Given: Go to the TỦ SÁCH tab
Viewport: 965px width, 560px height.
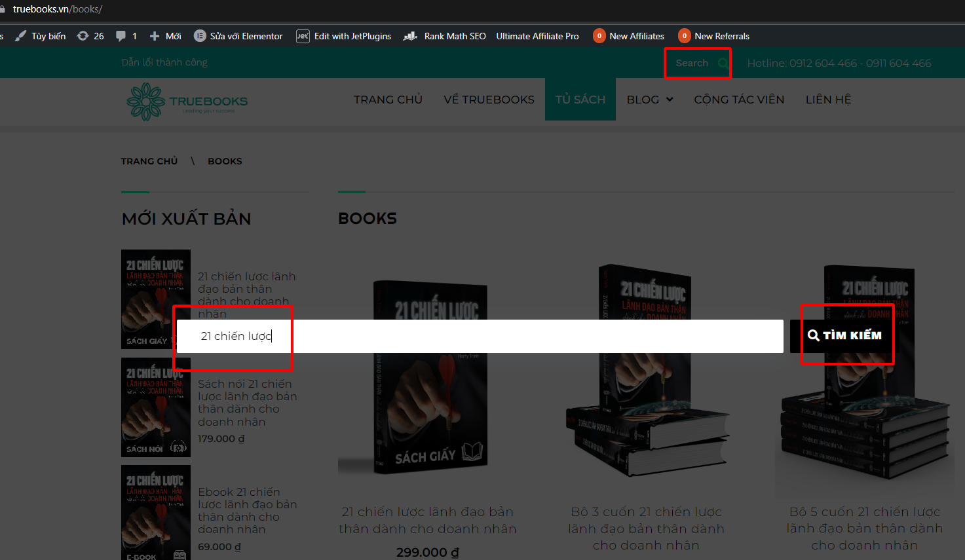Looking at the screenshot, I should pos(580,100).
